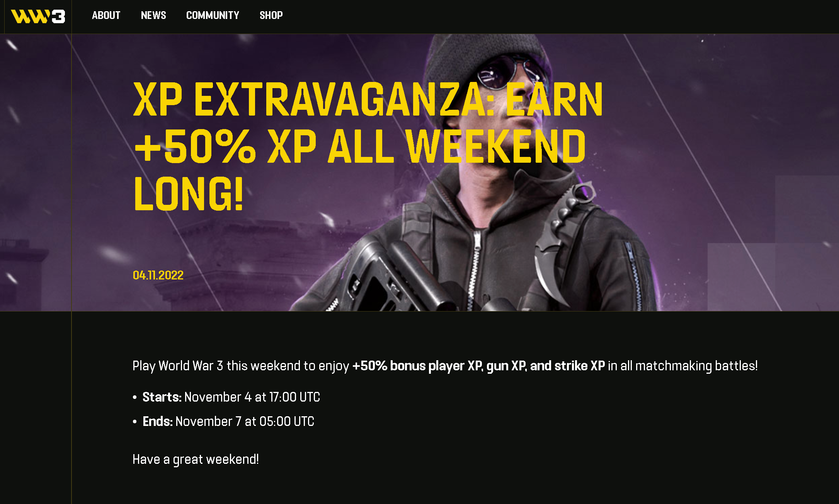Visit the Shop page
The image size is (839, 504).
click(x=271, y=15)
